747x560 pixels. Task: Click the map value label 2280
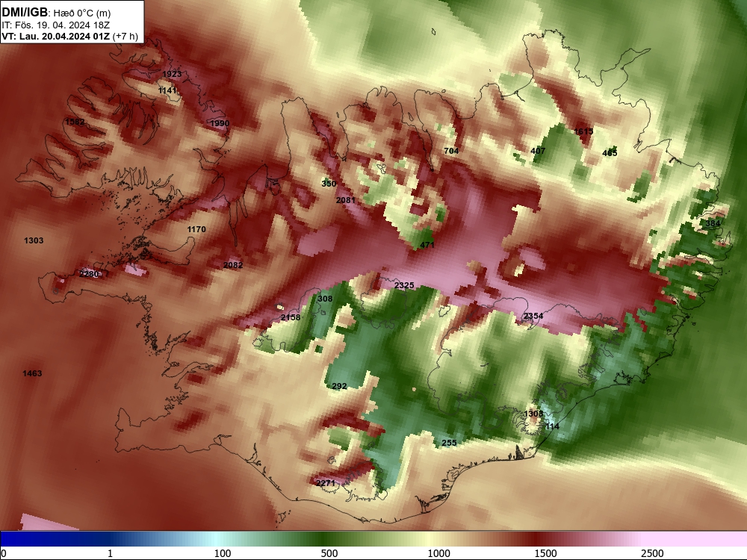click(x=89, y=274)
